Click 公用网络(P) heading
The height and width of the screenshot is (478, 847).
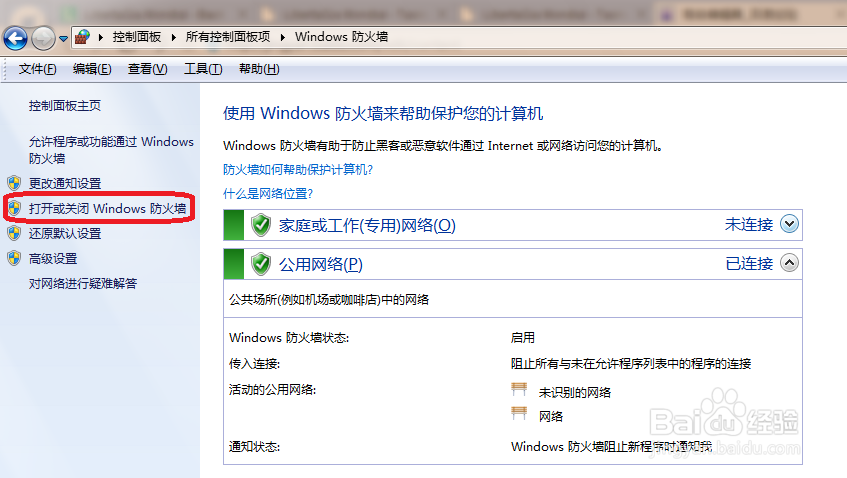click(x=321, y=265)
